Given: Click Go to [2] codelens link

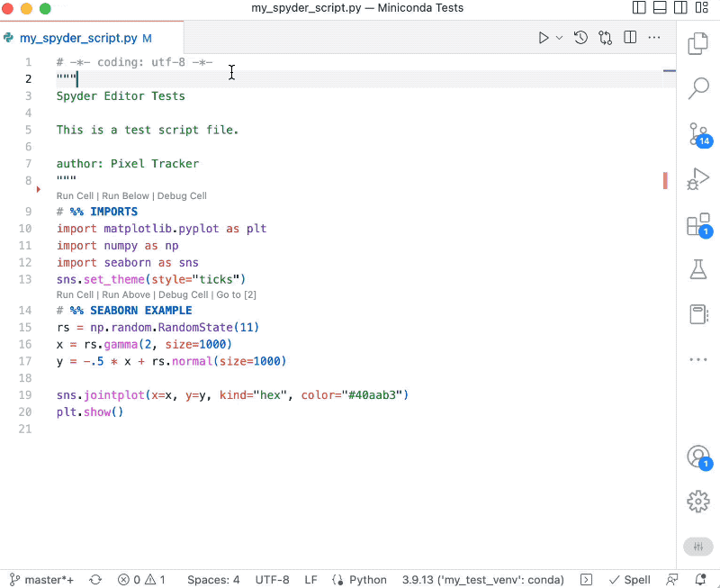Looking at the screenshot, I should tap(236, 294).
